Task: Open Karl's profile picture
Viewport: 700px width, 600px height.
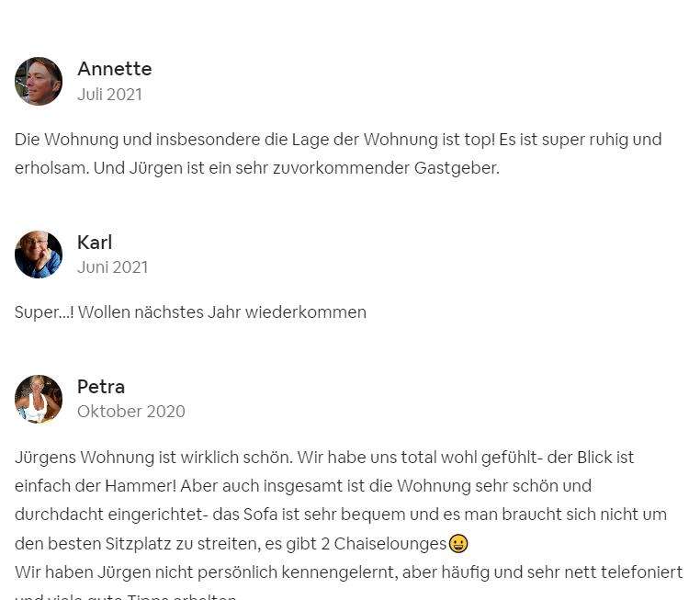Action: point(39,255)
